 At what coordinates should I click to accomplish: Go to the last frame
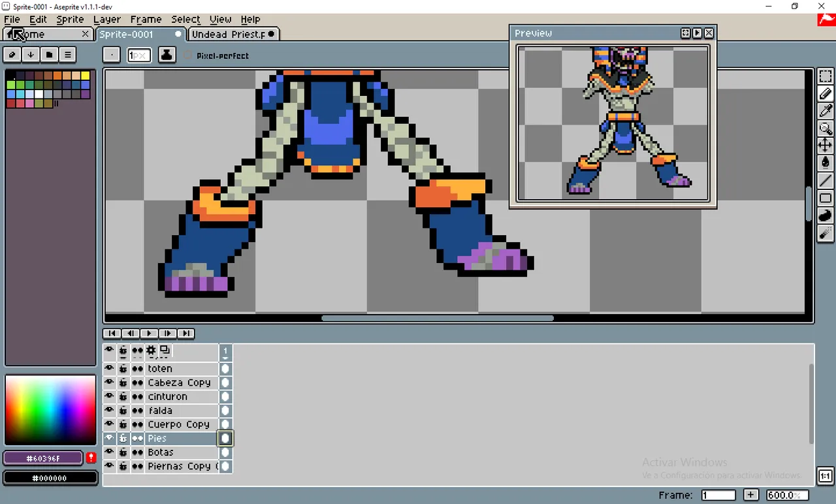coord(186,334)
